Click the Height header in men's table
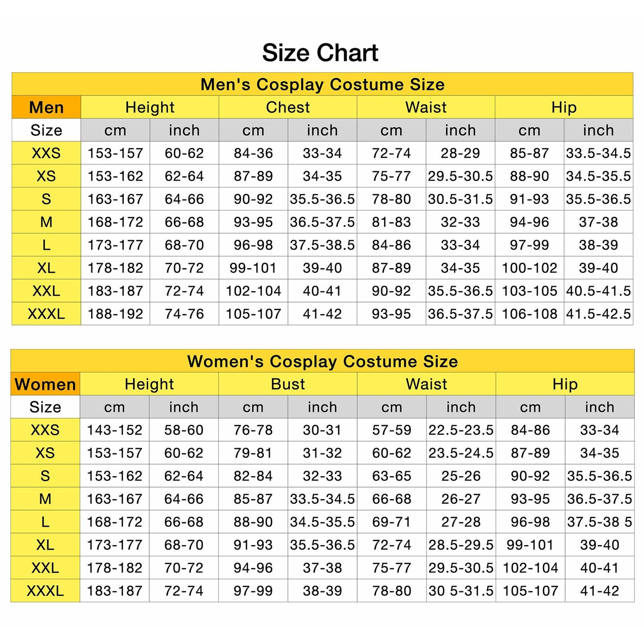The height and width of the screenshot is (644, 644). tap(150, 107)
